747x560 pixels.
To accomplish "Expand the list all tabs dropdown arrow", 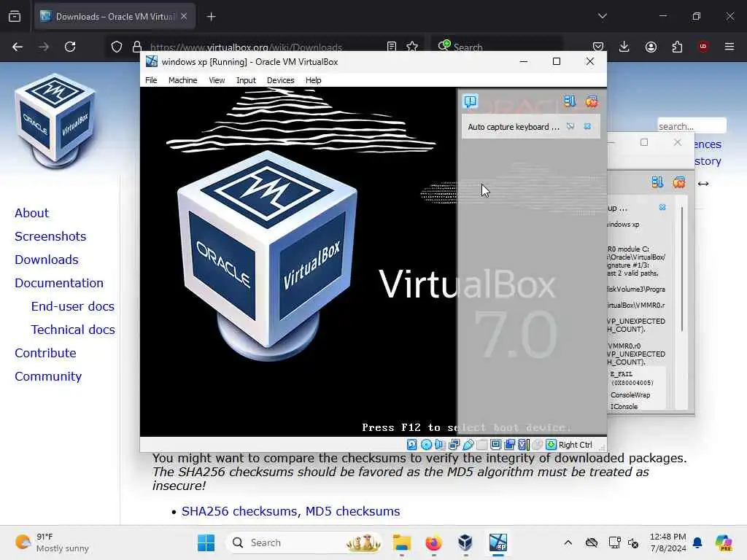I will pos(602,16).
